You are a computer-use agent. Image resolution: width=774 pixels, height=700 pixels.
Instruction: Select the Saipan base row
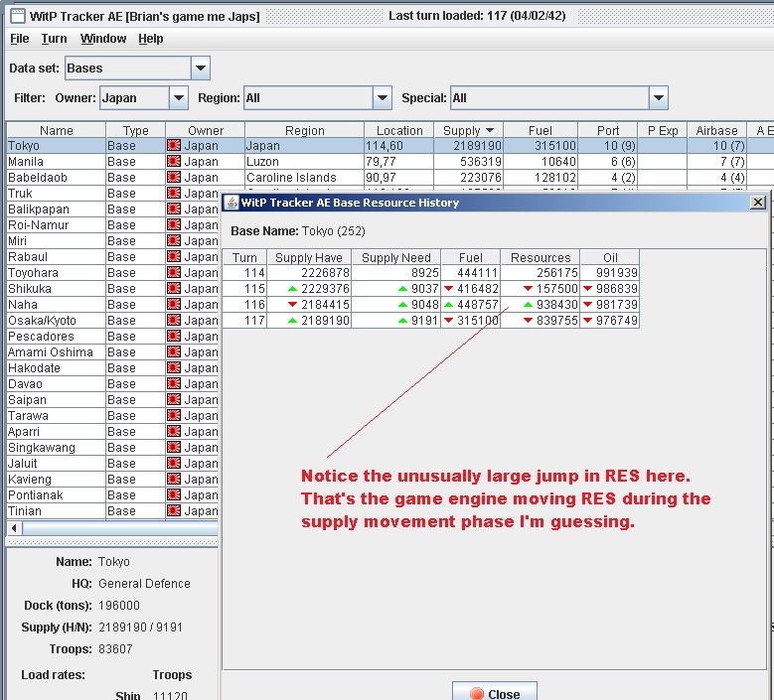(112, 400)
